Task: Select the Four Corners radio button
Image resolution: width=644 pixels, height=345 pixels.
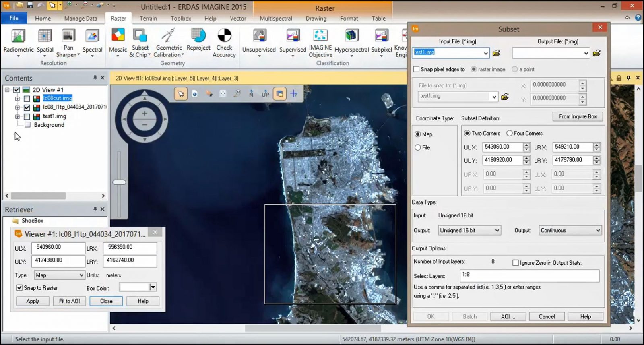Action: (x=510, y=133)
